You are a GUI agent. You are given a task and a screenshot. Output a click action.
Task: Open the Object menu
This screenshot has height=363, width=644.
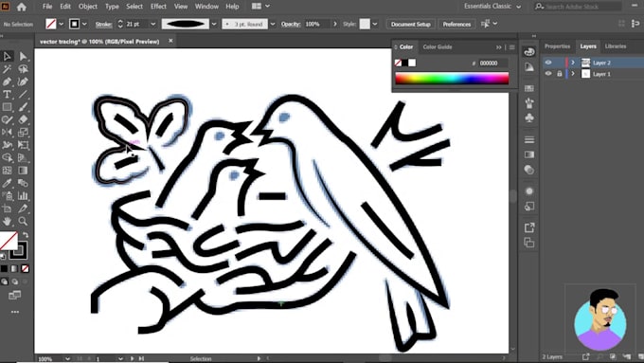coord(88,7)
